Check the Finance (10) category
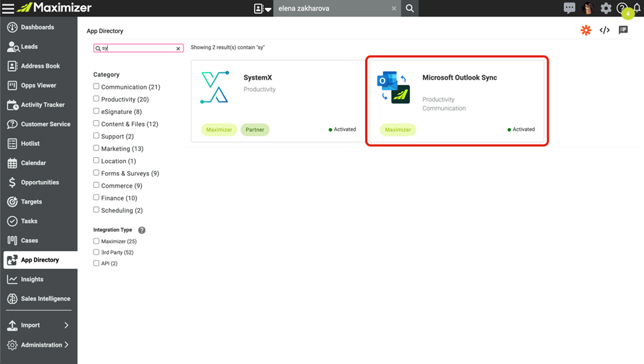Screen dimensions: 644x364 pos(96,197)
